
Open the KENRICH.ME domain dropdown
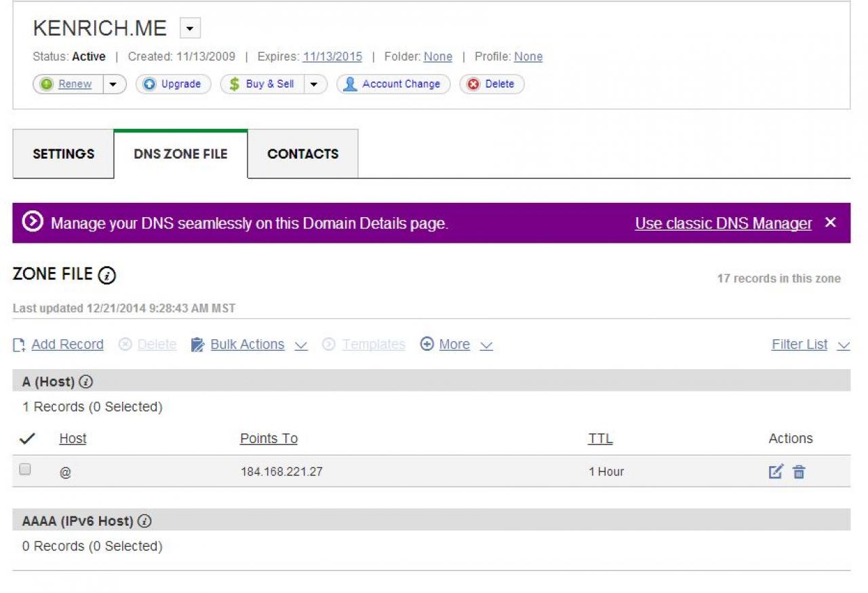[x=190, y=28]
